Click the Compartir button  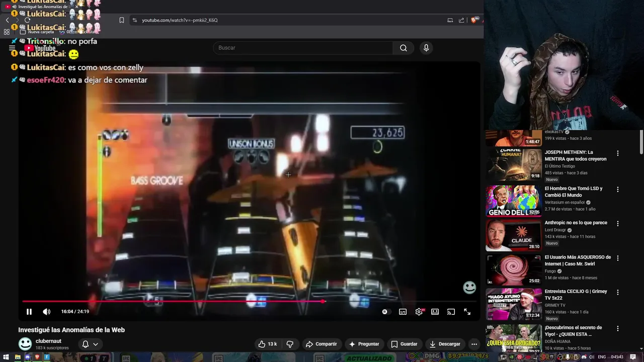(321, 344)
